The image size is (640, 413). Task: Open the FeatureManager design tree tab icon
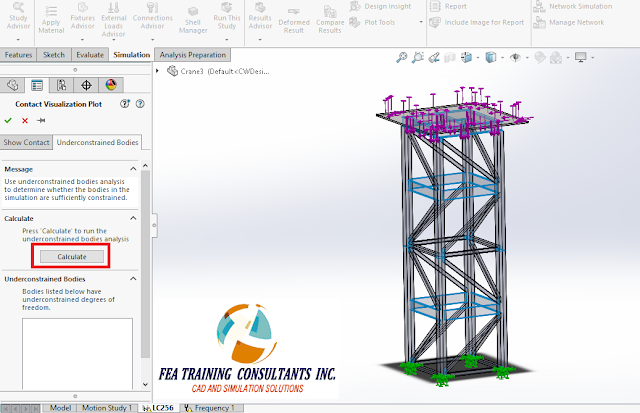pos(13,85)
